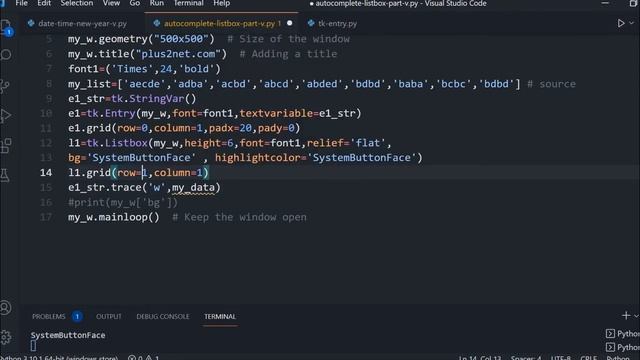This screenshot has width=640, height=360.
Task: Switch to date-time-new-year-v.py tab
Action: (x=82, y=23)
